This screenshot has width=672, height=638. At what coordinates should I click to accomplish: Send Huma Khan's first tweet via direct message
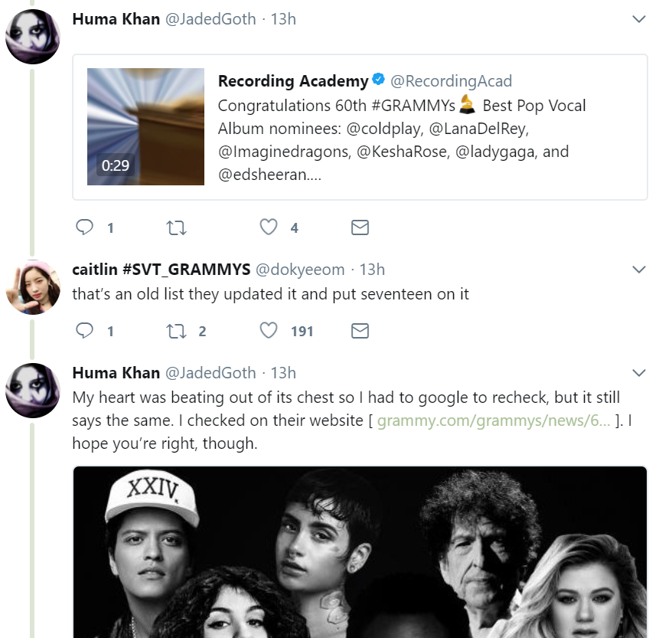[360, 227]
